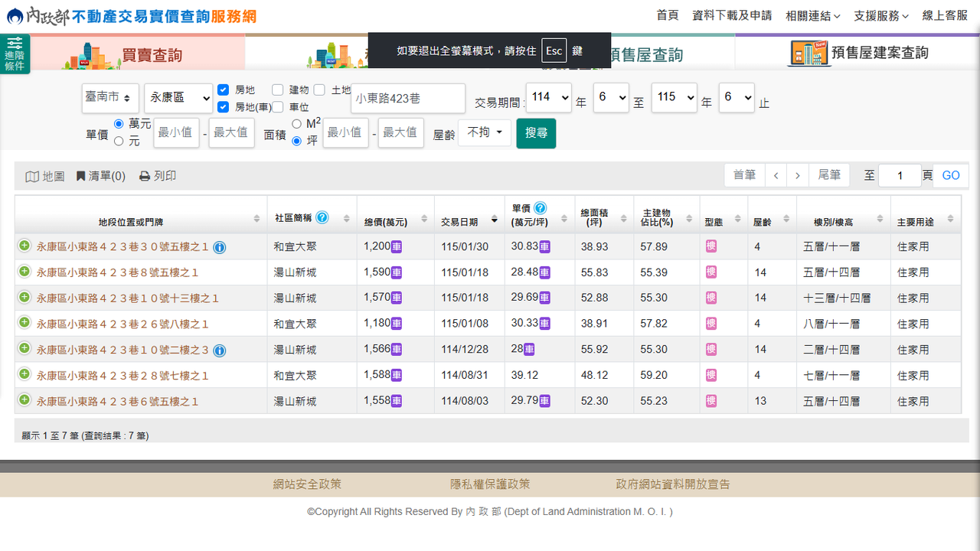Toggle the 房地 checkbox
This screenshot has width=980, height=551.
point(224,90)
